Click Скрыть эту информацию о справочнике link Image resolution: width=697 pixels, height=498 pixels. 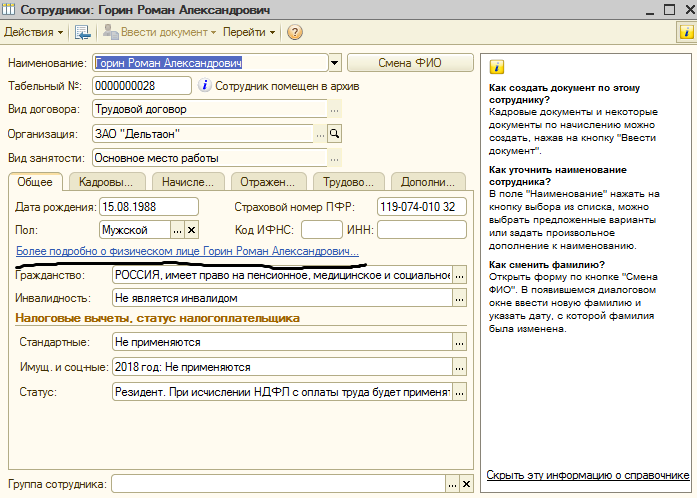click(x=588, y=475)
